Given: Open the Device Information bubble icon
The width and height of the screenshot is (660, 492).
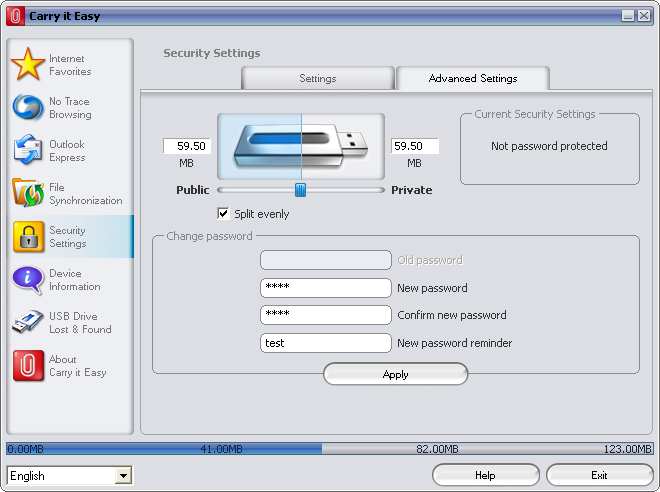Looking at the screenshot, I should tap(28, 279).
